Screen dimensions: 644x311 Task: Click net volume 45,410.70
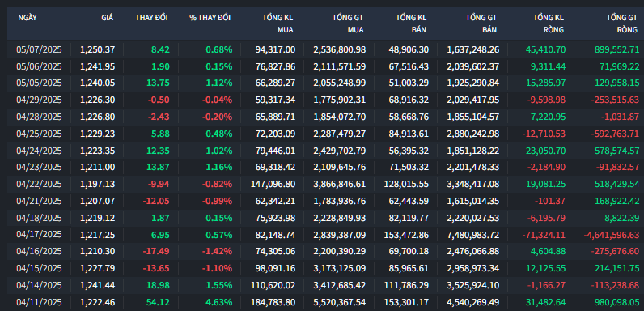tap(545, 49)
